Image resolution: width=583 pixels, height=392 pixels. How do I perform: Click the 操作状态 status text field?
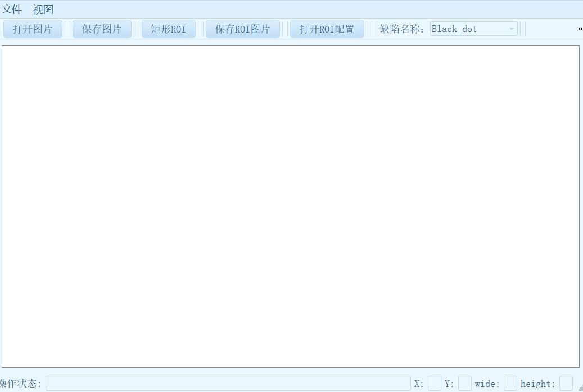(x=228, y=384)
